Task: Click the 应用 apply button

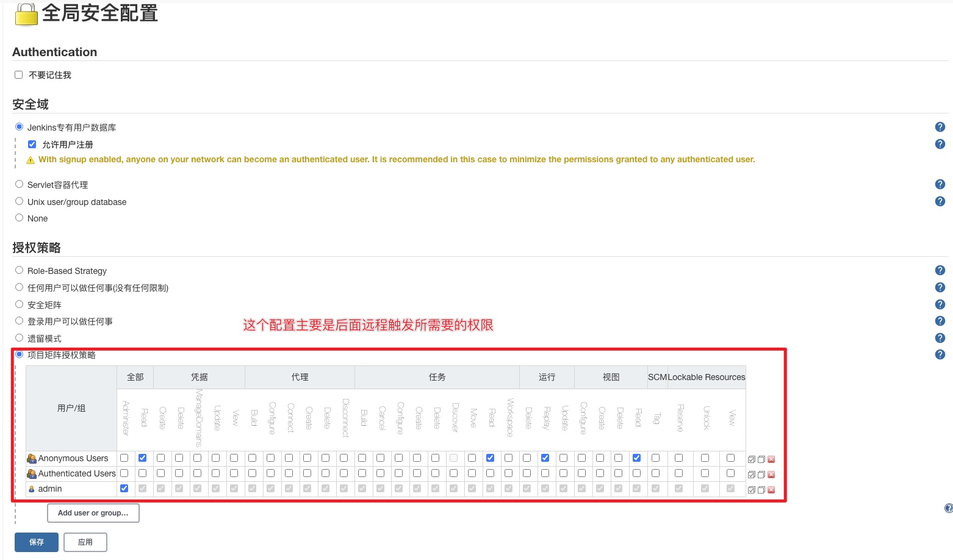Action: point(85,542)
